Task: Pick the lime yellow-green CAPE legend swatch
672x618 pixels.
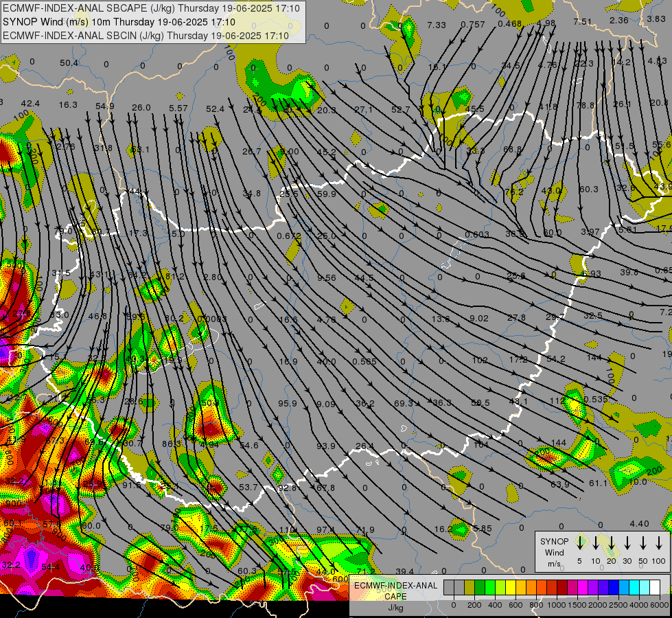Action: pos(500,587)
